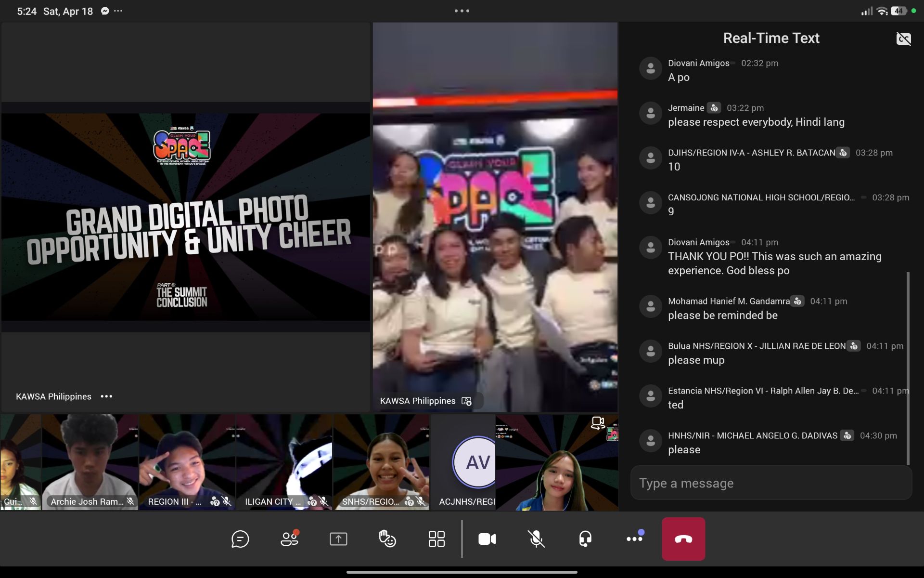The height and width of the screenshot is (578, 924).
Task: Open the iPad multitasking dots at top center
Action: 462,11
